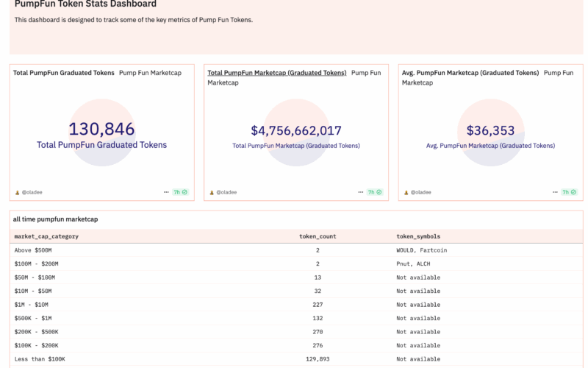Screen dimensions: 588x368
Task: Select the $100K - $200K category cell
Action: click(x=36, y=345)
